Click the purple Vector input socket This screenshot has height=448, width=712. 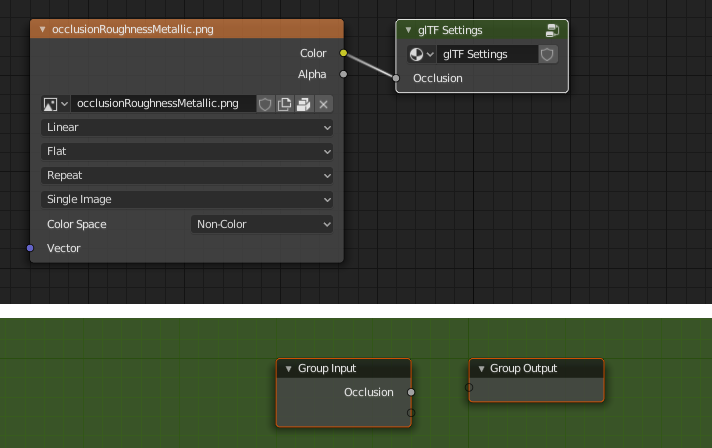click(x=30, y=248)
